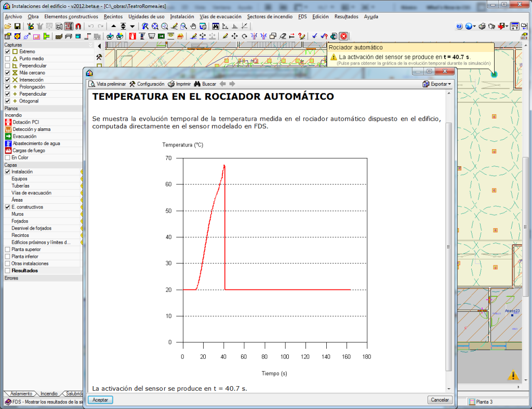Enable the Punto medio snap checkbox
Viewport: 532px width, 409px height.
pos(7,59)
